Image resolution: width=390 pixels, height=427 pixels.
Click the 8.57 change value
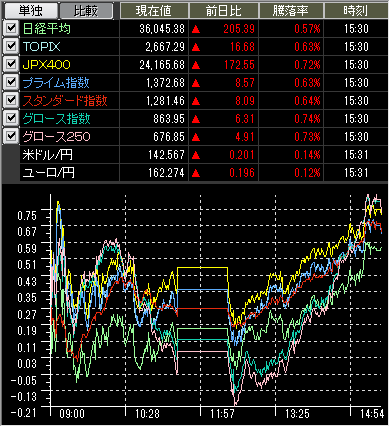coord(245,83)
